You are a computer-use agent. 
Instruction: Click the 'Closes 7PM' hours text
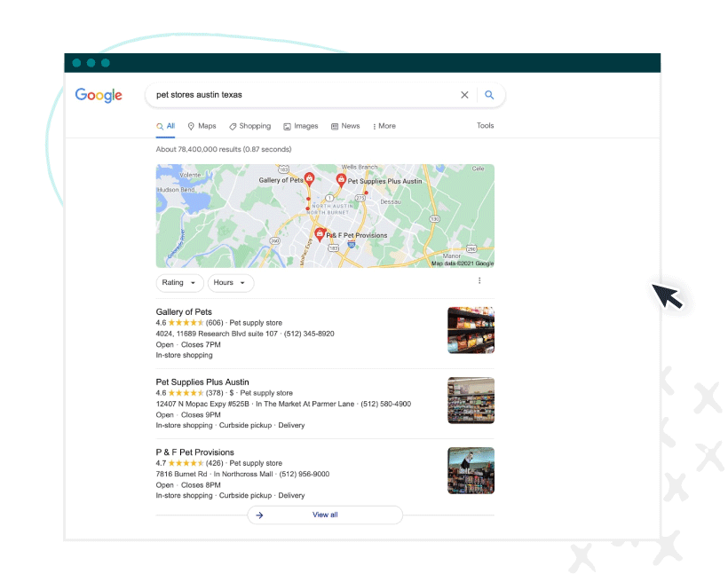201,345
